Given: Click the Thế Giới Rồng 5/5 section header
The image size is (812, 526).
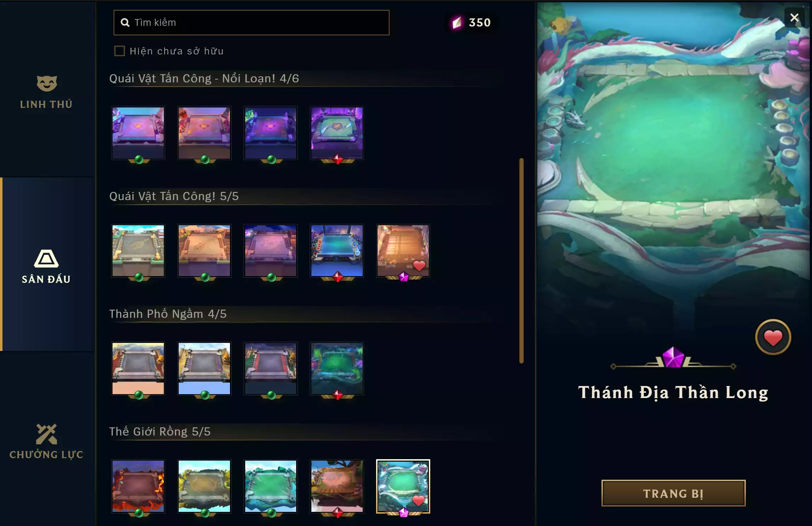Looking at the screenshot, I should [160, 432].
